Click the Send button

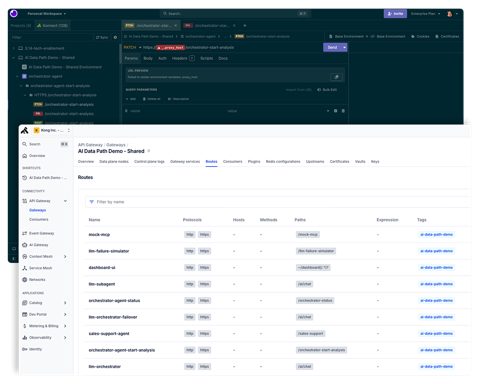[332, 47]
